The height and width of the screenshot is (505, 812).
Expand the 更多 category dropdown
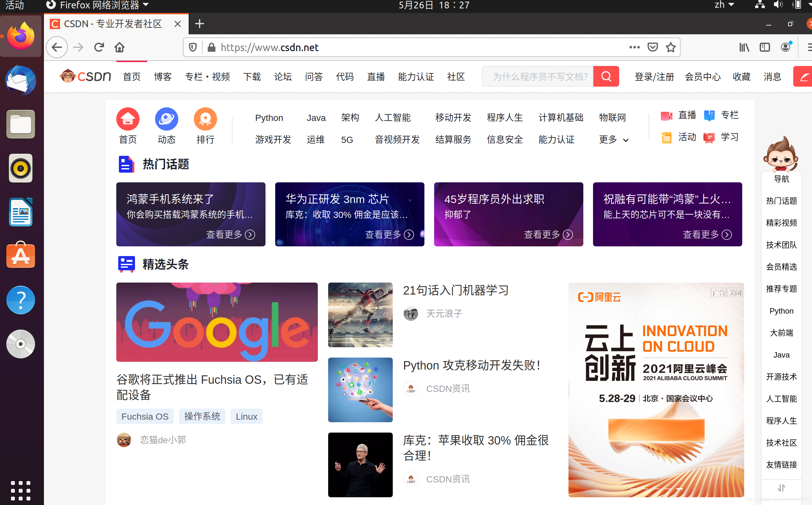click(x=613, y=139)
